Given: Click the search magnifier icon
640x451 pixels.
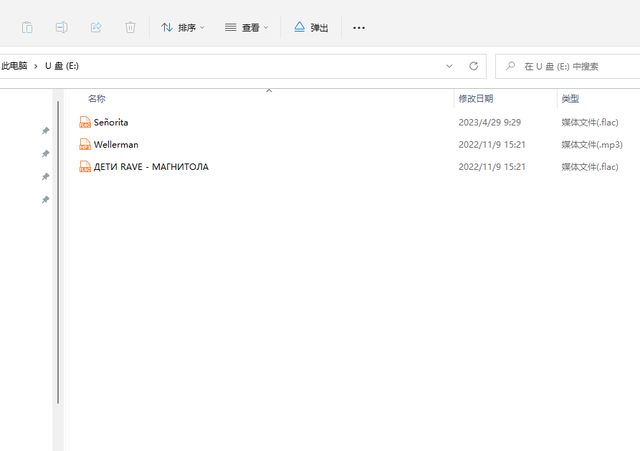Looking at the screenshot, I should [x=510, y=66].
